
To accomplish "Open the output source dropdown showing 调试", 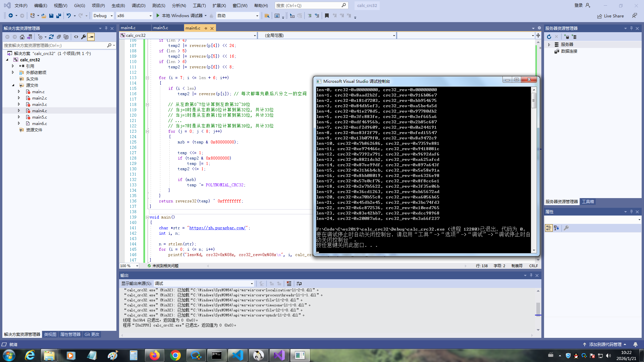I will tap(204, 284).
